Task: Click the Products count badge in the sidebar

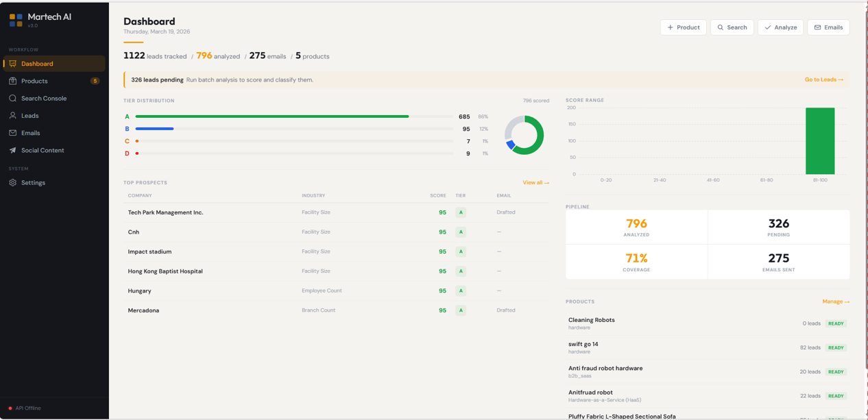Action: pyautogui.click(x=95, y=81)
